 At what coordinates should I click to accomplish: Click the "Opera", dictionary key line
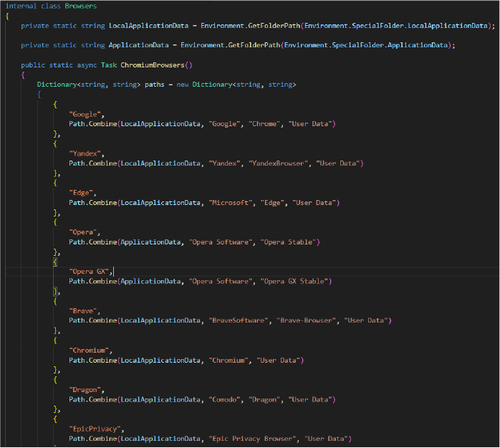click(85, 232)
